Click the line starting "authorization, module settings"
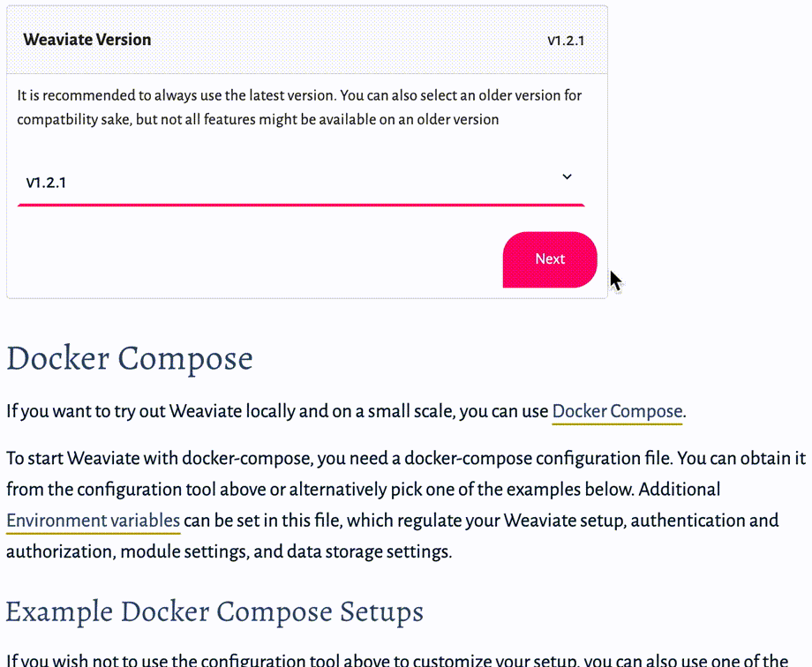The width and height of the screenshot is (812, 667). pos(229,551)
